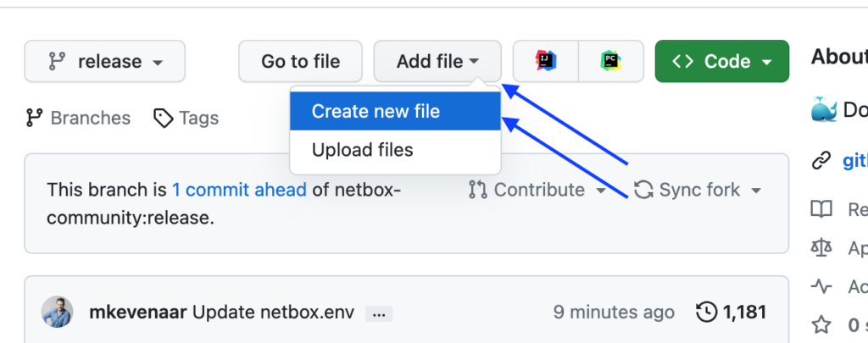The height and width of the screenshot is (343, 868).
Task: Click the Tags label icon
Action: tap(163, 118)
